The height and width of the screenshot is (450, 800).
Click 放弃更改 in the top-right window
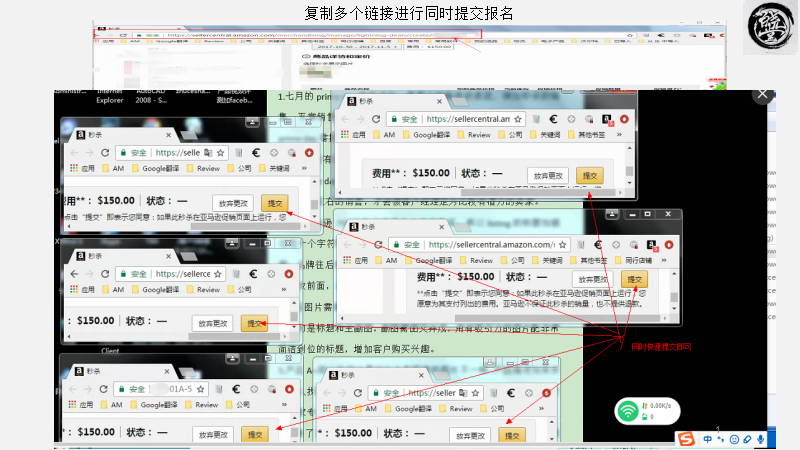tap(547, 176)
